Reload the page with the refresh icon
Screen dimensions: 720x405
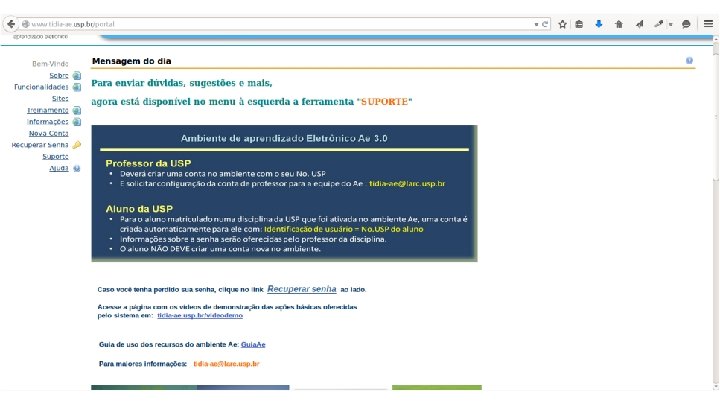(x=545, y=24)
